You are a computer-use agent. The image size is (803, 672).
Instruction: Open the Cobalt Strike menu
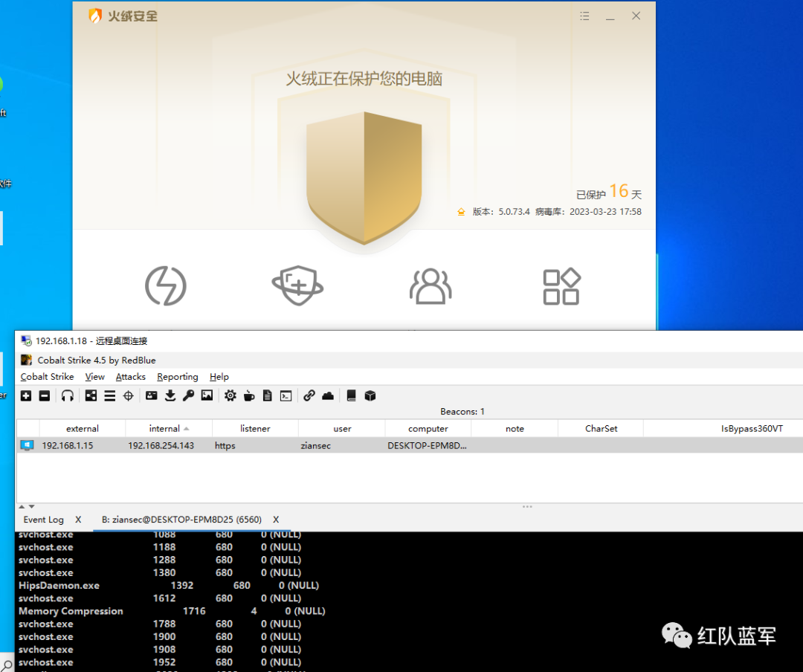pyautogui.click(x=47, y=376)
